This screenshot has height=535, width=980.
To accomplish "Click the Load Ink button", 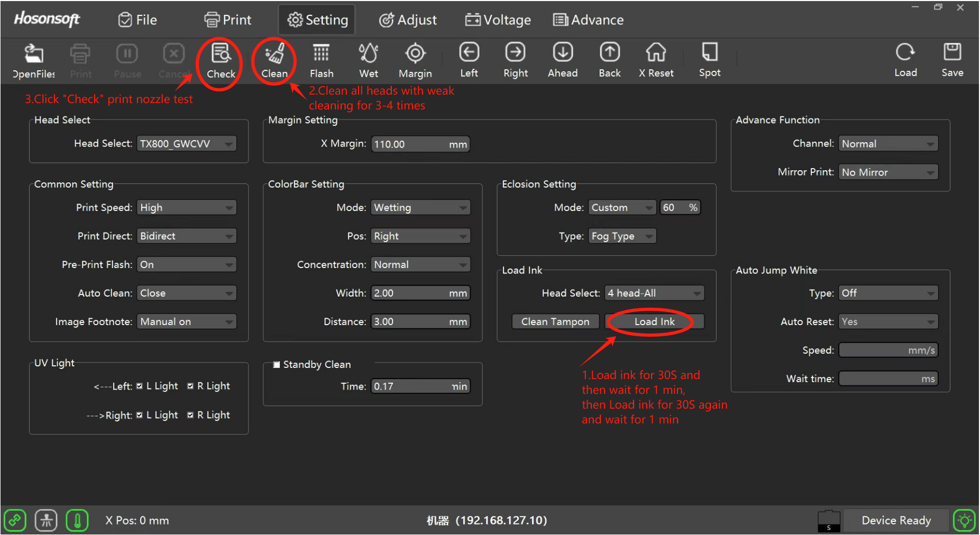I will 654,322.
